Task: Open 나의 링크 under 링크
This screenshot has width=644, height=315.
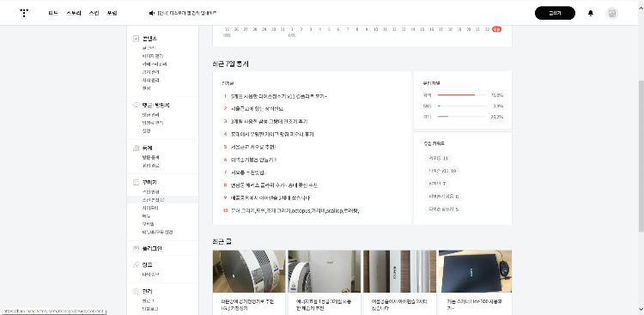Action: (150, 275)
